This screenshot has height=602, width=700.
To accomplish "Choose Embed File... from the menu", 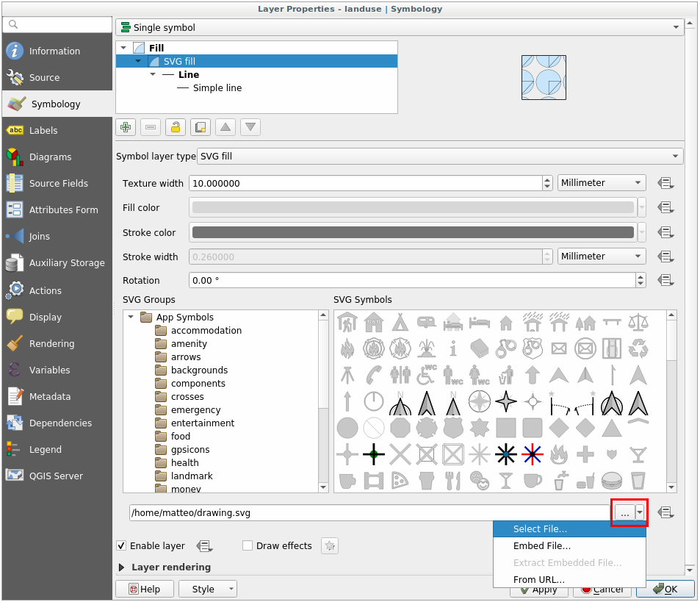I will coord(541,546).
